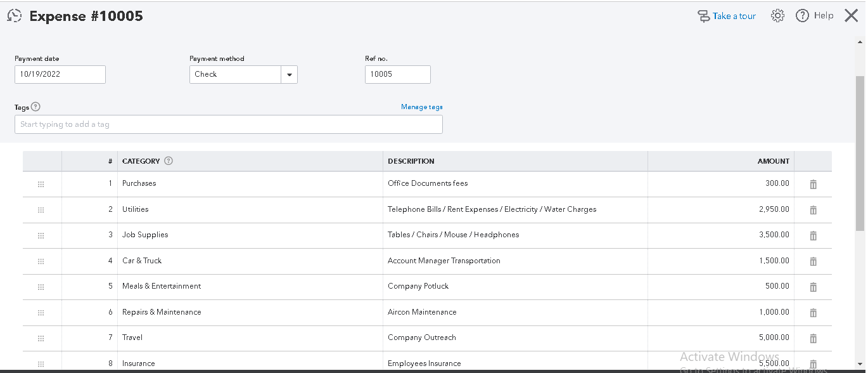
Task: Click the Ref no. input field
Action: point(397,74)
